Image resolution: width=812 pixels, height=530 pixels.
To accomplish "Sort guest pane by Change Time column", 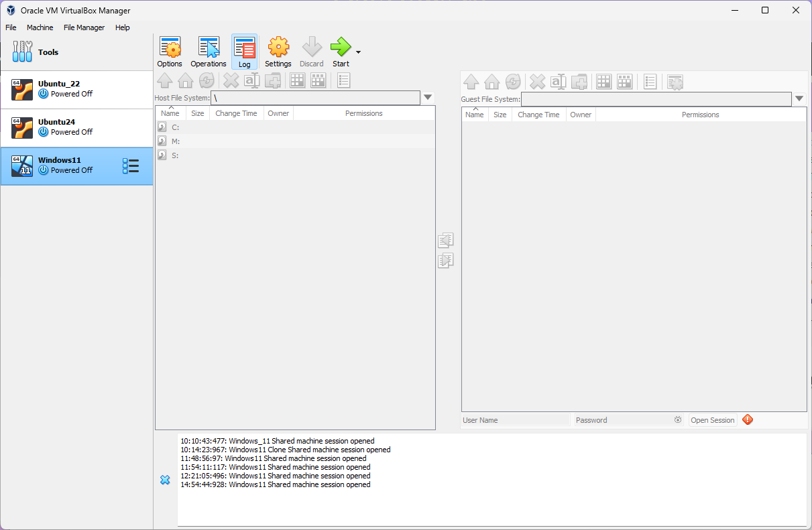I will 538,115.
